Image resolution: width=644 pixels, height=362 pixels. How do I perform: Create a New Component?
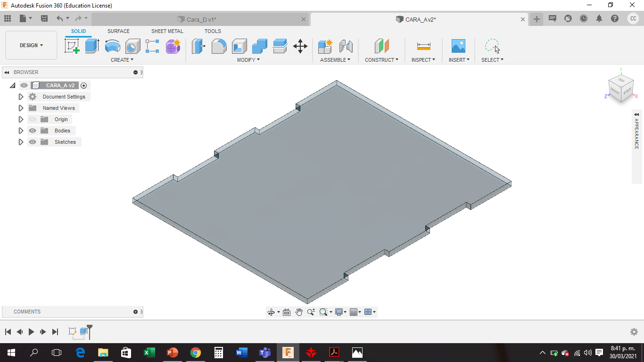[x=325, y=46]
